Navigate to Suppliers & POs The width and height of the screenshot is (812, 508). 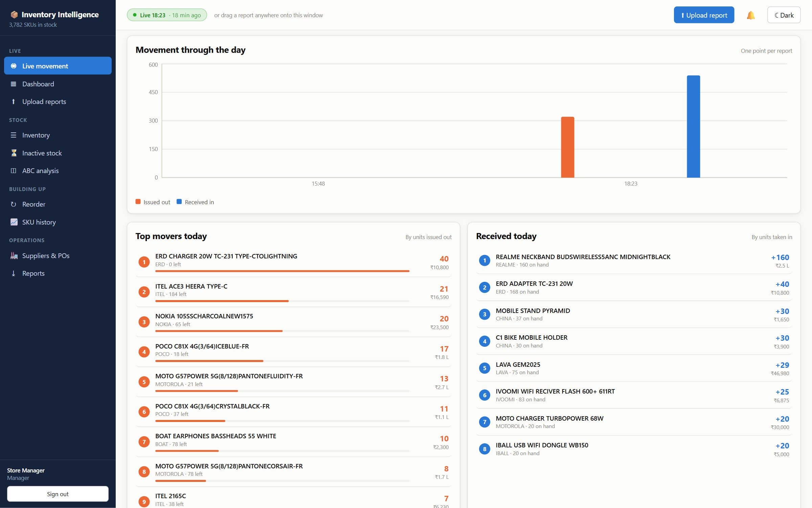coord(58,256)
